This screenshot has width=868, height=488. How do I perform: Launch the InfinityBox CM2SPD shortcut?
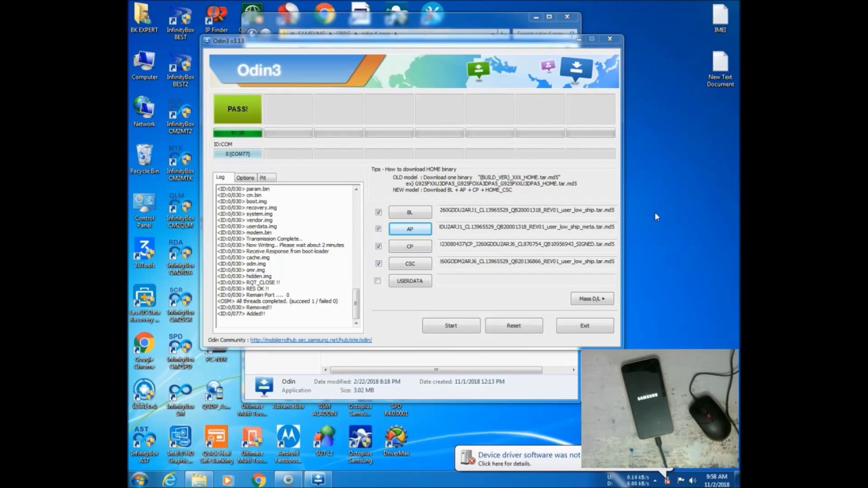click(180, 351)
